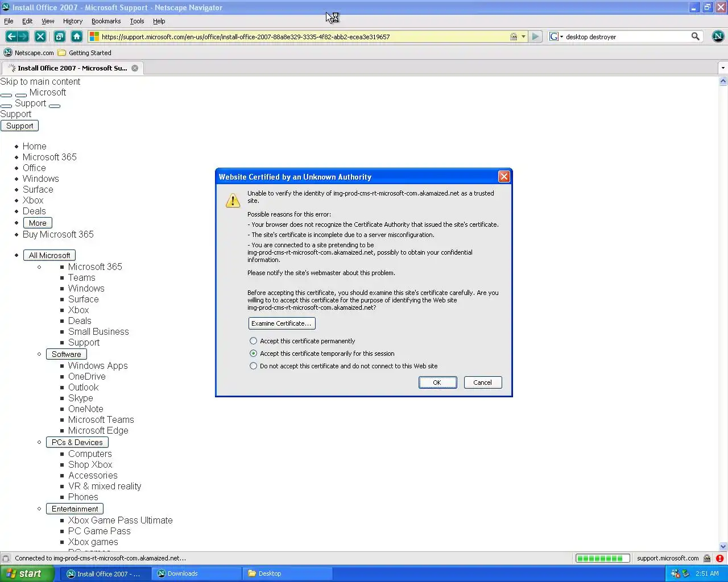Open the Xbox Game Pass Ultimate link
The image size is (728, 582).
(x=120, y=520)
